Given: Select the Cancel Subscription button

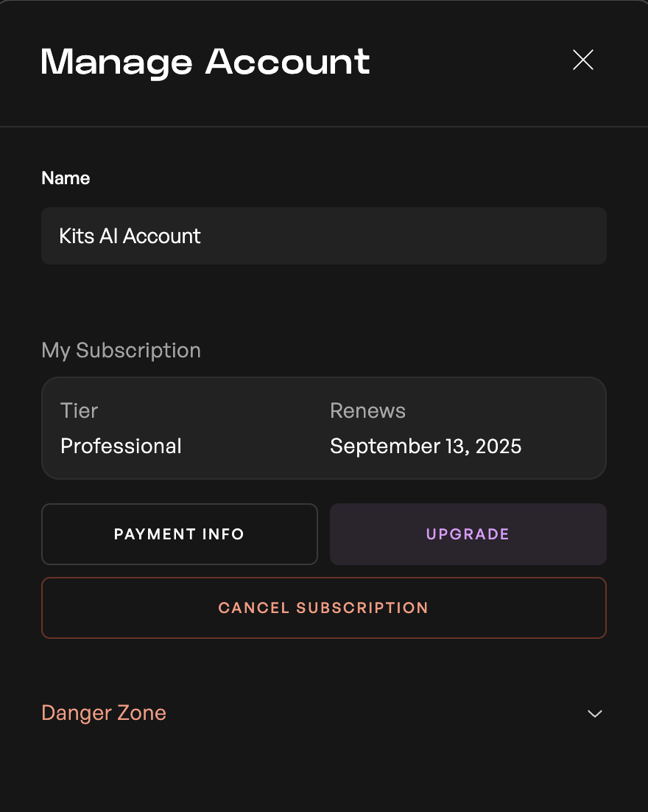Looking at the screenshot, I should pos(323,608).
